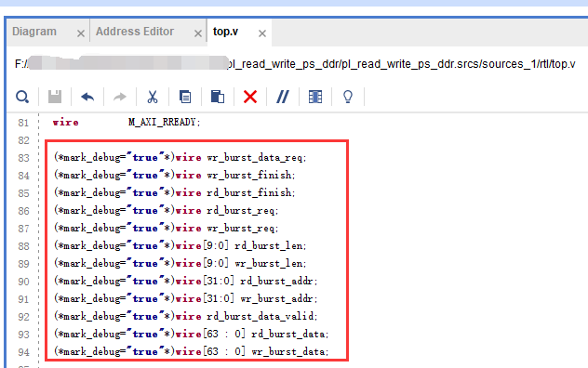Paste clipboard contents icon
Viewport: 588px width, 368px height.
[x=218, y=97]
